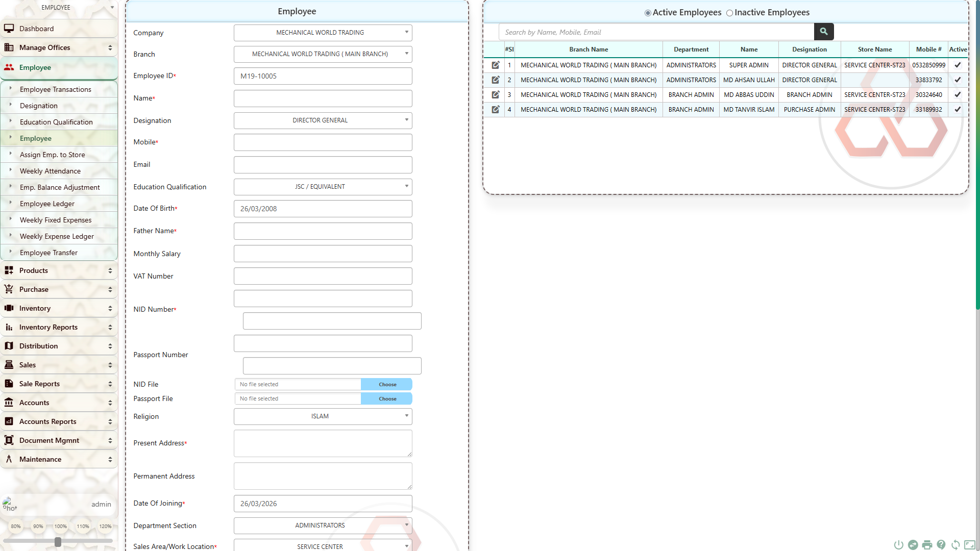The width and height of the screenshot is (980, 551).
Task: Click the printer icon
Action: [x=927, y=545]
